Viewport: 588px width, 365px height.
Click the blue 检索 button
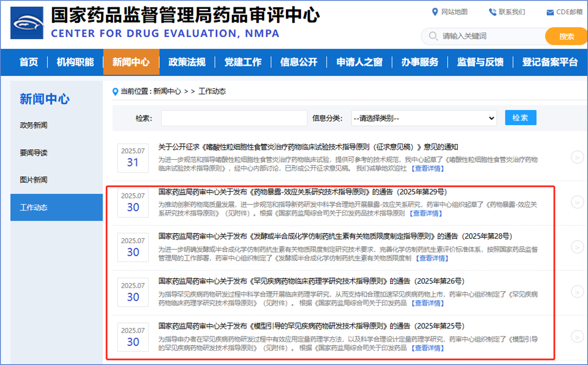point(521,118)
